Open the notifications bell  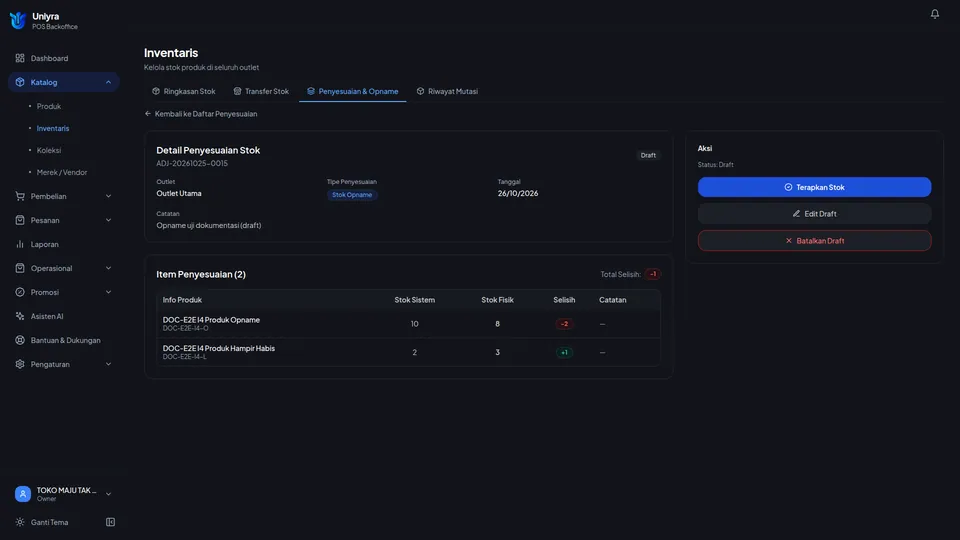[934, 13]
